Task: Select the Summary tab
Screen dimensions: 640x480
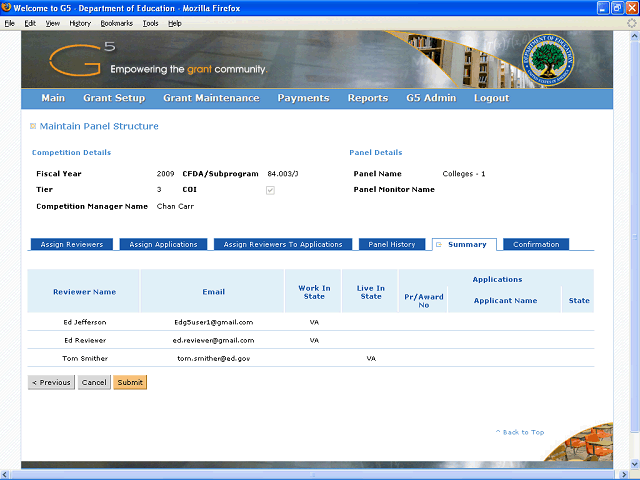Action: coord(464,244)
